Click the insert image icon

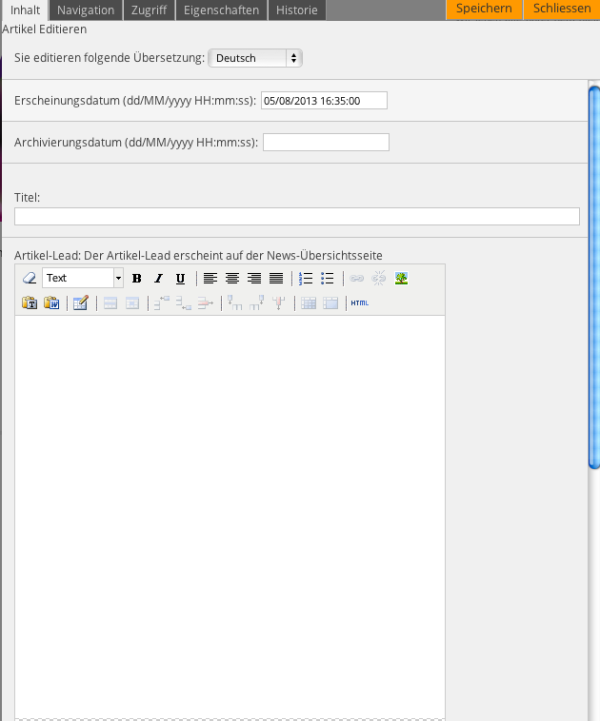pos(401,279)
